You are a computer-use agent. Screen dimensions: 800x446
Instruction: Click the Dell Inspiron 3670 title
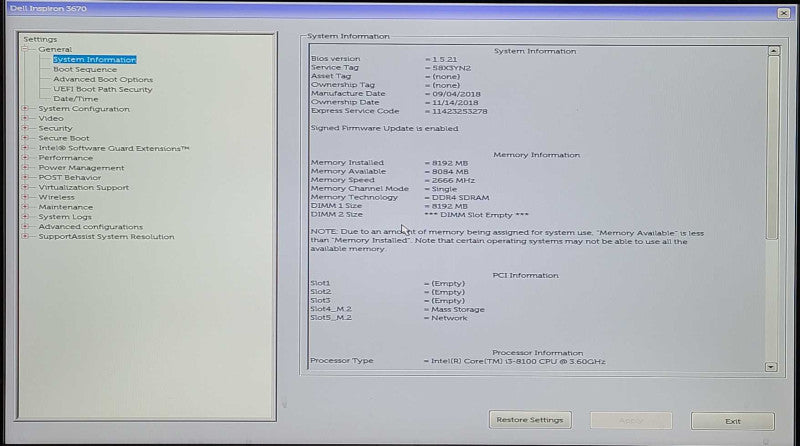click(48, 9)
